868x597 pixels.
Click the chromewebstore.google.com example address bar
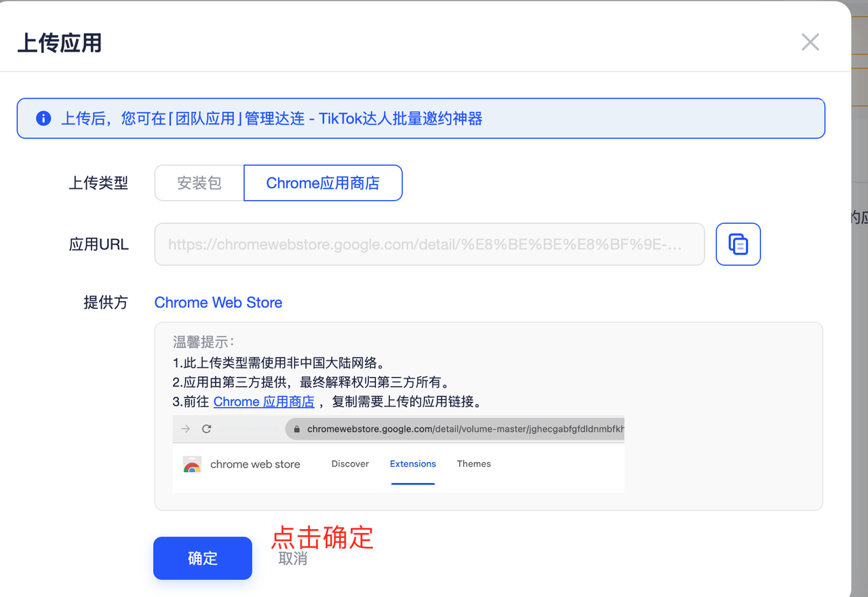tap(454, 429)
